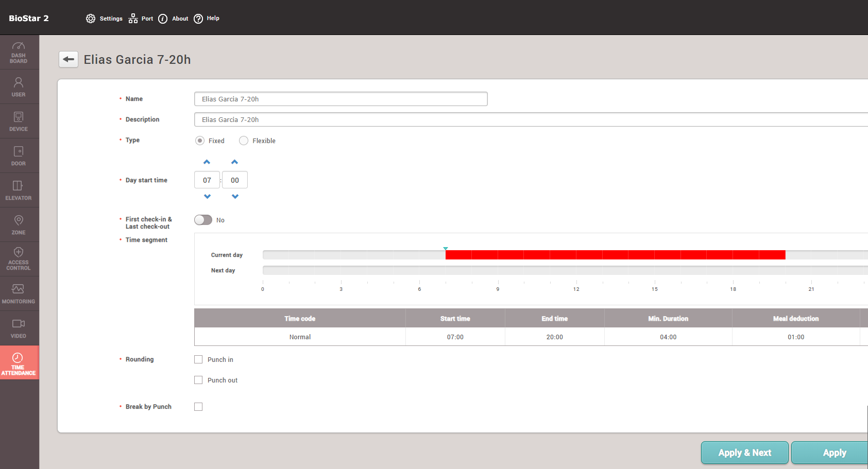
Task: Open the Video sidebar icon
Action: pos(19,328)
